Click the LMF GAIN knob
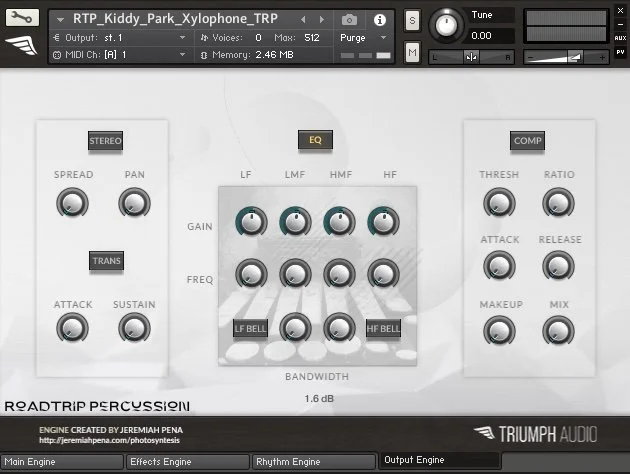The height and width of the screenshot is (474, 630). pos(295,222)
